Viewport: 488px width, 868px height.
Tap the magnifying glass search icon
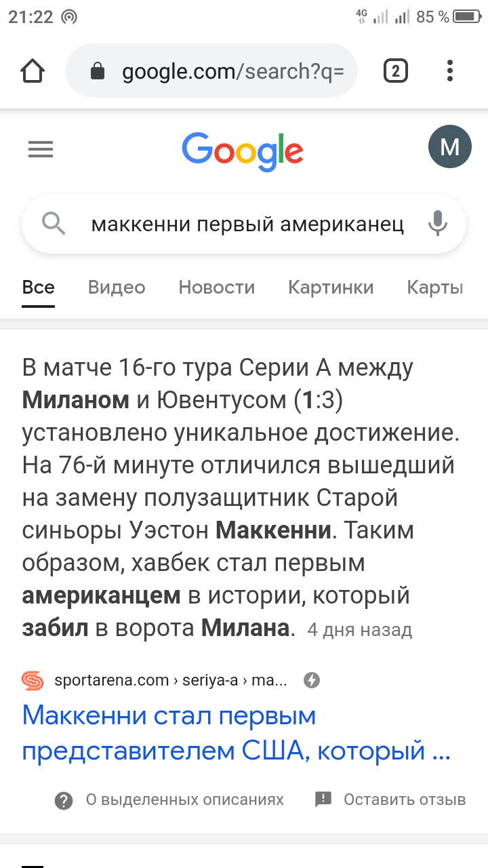click(x=54, y=224)
